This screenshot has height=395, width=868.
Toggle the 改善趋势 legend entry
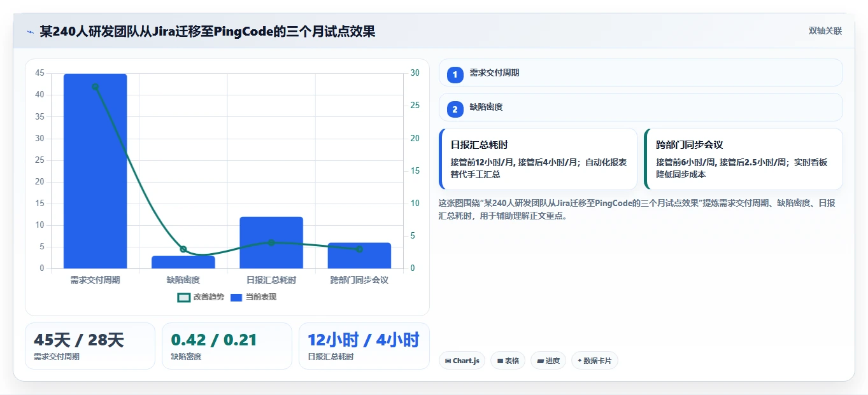click(x=201, y=297)
